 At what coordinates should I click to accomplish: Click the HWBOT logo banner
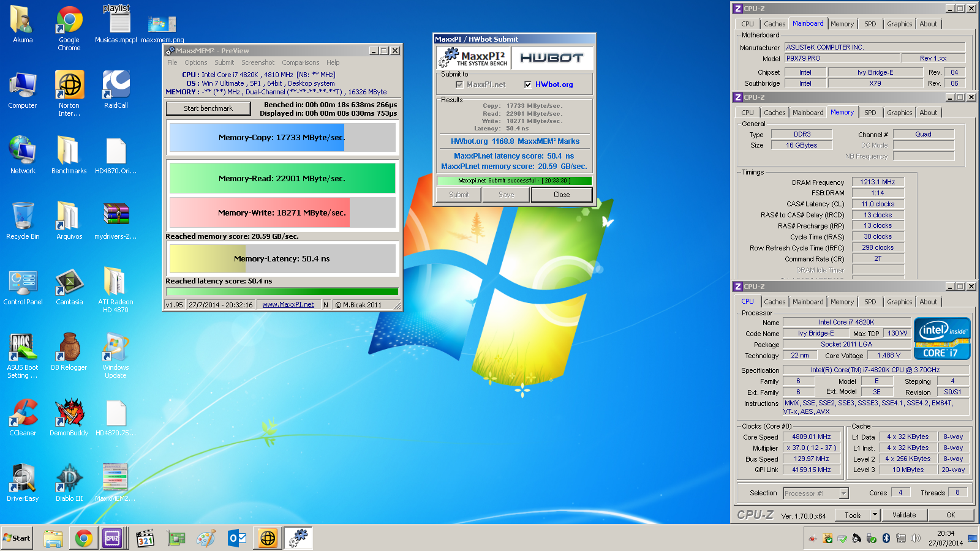552,58
